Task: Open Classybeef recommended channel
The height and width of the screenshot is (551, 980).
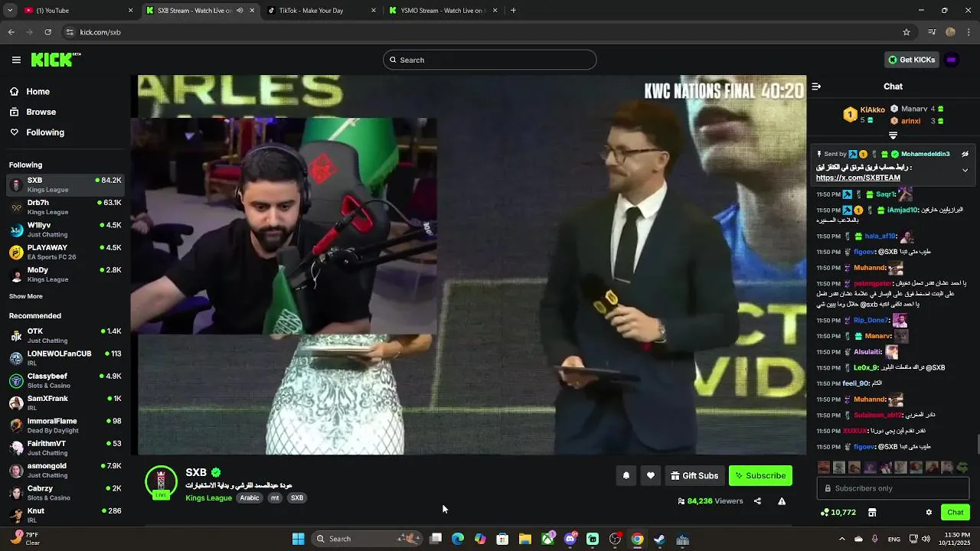Action: pyautogui.click(x=65, y=380)
